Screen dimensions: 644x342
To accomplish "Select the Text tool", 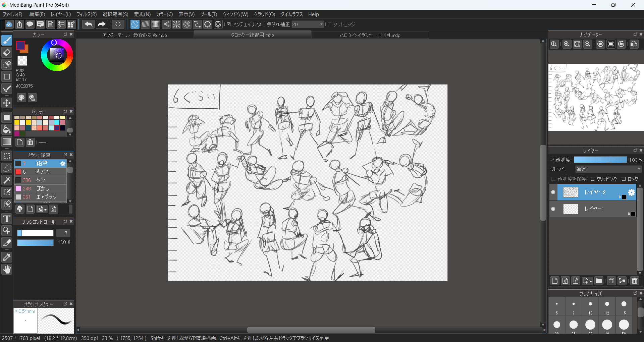I will point(7,219).
